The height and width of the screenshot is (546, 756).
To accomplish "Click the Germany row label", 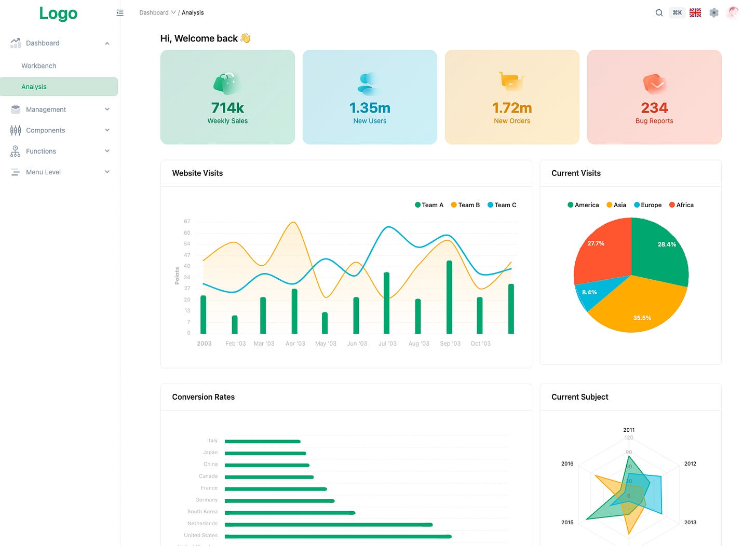I will click(x=206, y=500).
